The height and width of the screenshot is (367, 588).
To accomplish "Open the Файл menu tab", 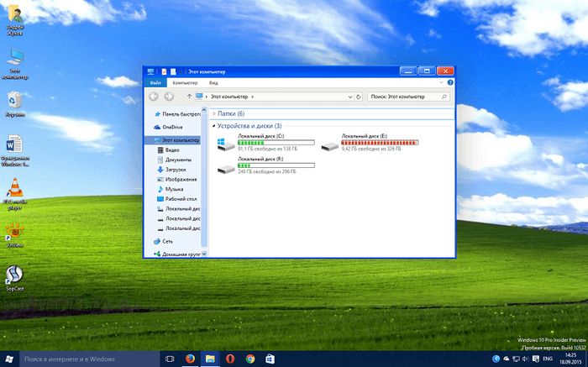I will coord(155,83).
